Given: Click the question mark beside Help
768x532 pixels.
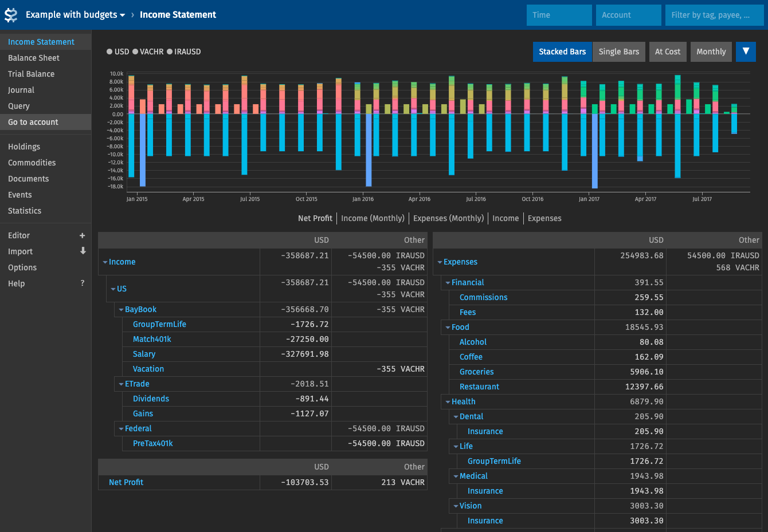Looking at the screenshot, I should coord(83,283).
